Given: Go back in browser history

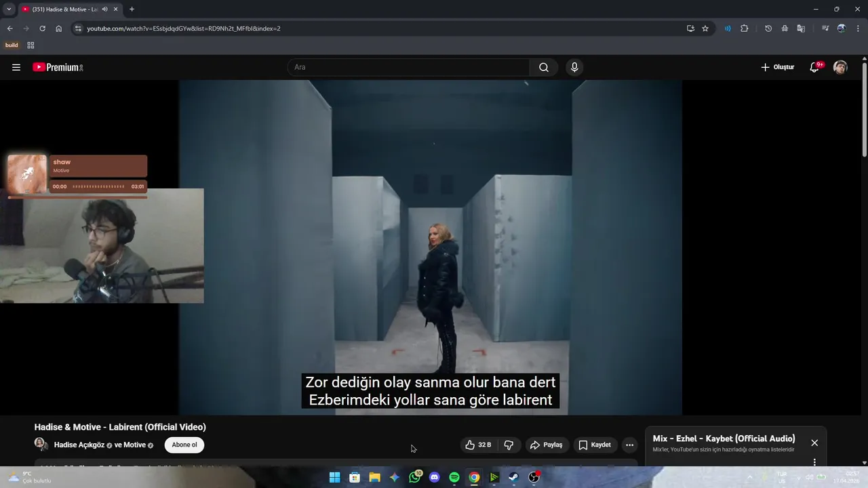Looking at the screenshot, I should pos(9,28).
